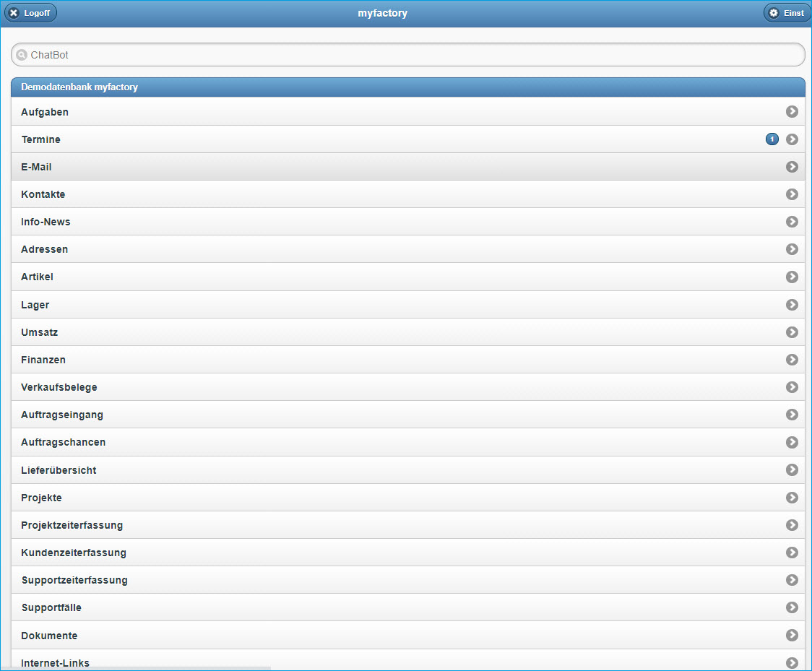Click the myfactory title text

coord(383,14)
